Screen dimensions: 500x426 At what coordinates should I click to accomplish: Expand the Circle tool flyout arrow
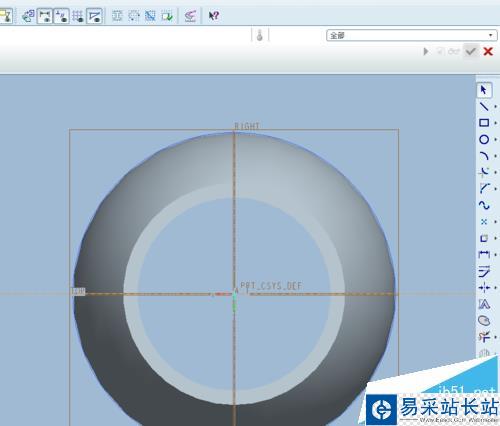(x=495, y=139)
